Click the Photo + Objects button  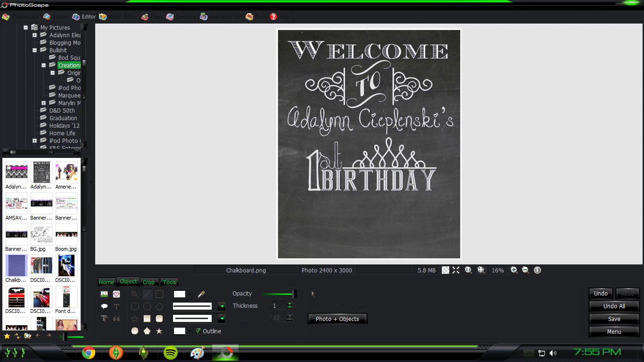pos(337,319)
